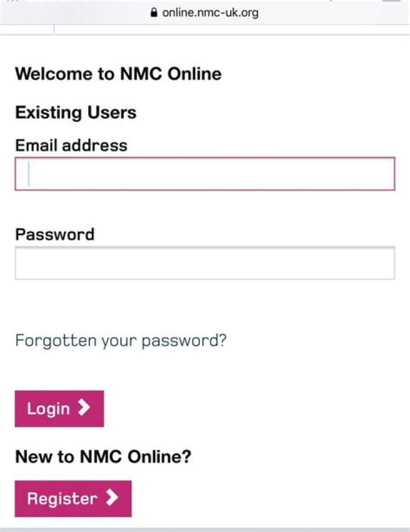
Task: Select the Email address input field
Action: coord(204,174)
